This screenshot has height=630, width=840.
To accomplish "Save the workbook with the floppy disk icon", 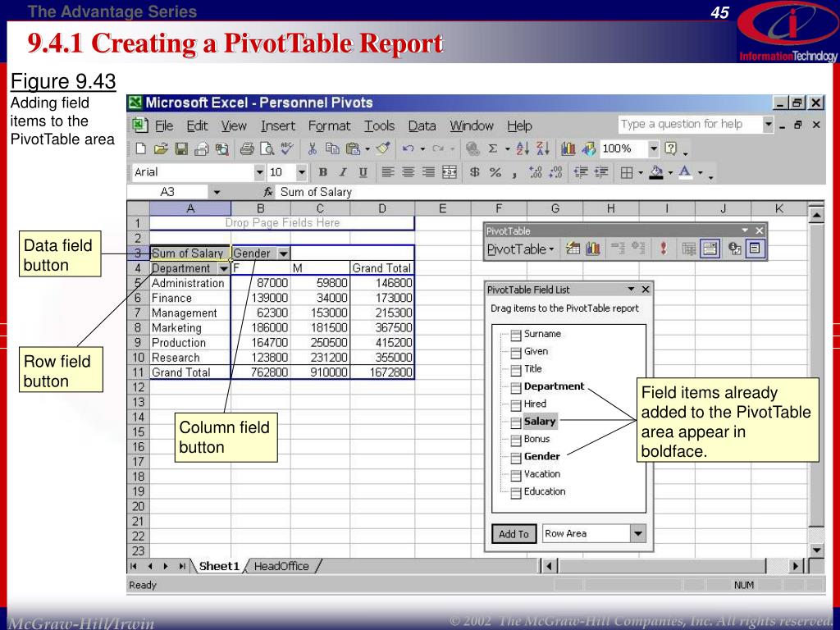I will (x=181, y=148).
